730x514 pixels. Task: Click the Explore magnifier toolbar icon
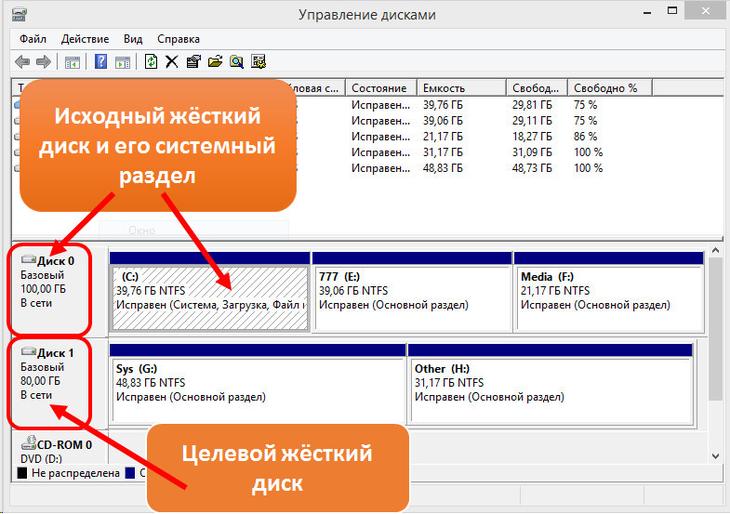tap(237, 61)
